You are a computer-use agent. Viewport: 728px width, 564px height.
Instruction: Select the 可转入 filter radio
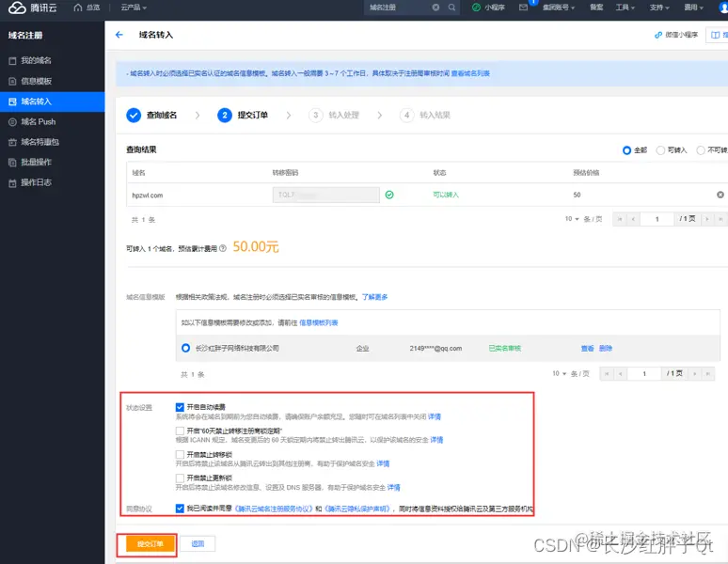pos(660,150)
